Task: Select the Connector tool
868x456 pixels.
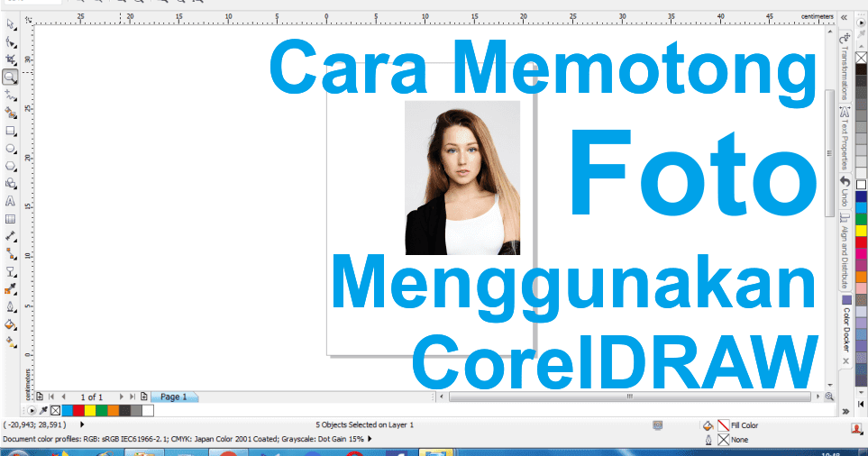Action: [10, 254]
